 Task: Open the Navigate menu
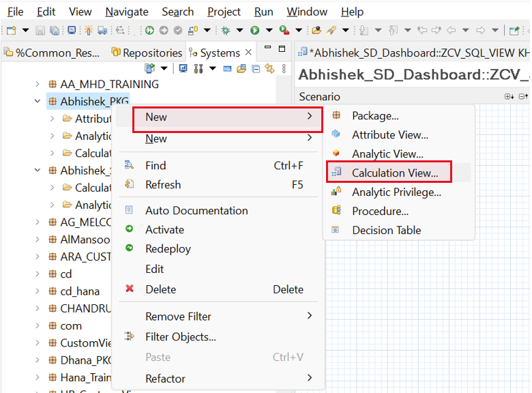point(127,12)
